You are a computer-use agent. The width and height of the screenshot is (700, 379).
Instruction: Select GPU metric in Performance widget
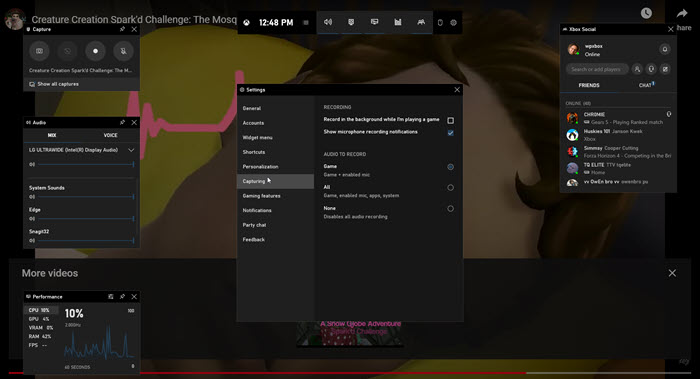[x=41, y=319]
